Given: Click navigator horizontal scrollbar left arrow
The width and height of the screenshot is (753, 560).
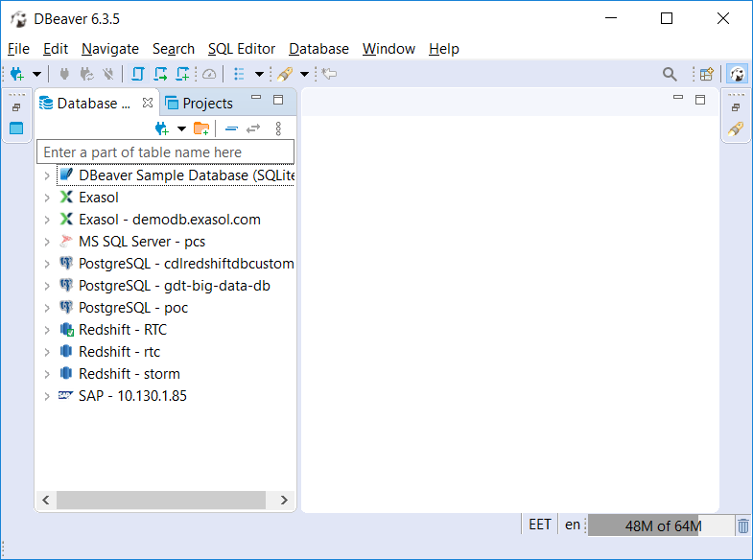Looking at the screenshot, I should [x=46, y=500].
